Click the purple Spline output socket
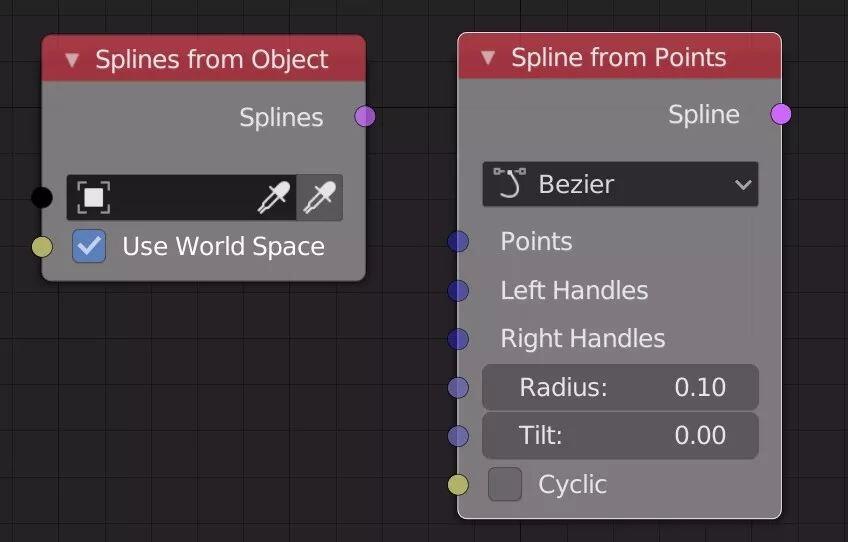Viewport: 848px width, 542px height. (x=781, y=114)
